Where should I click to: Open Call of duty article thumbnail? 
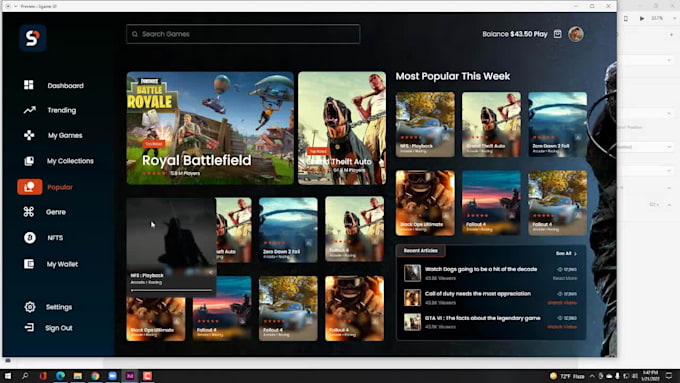tap(412, 298)
